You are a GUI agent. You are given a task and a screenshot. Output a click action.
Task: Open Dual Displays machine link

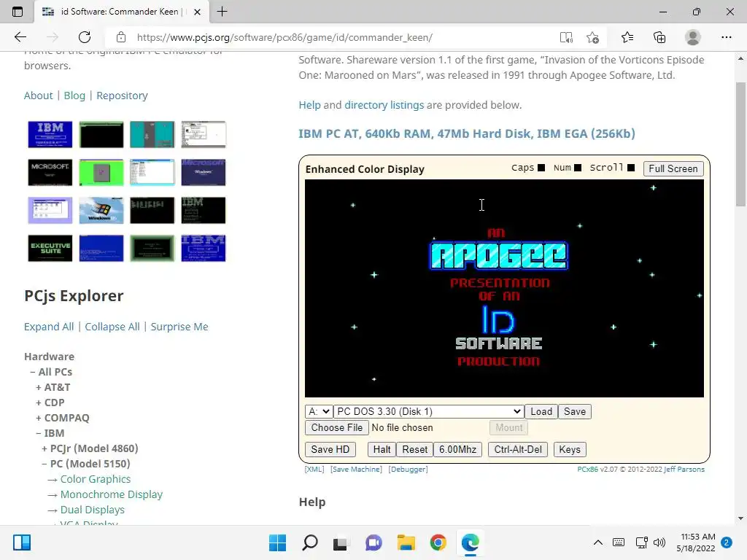tap(93, 510)
